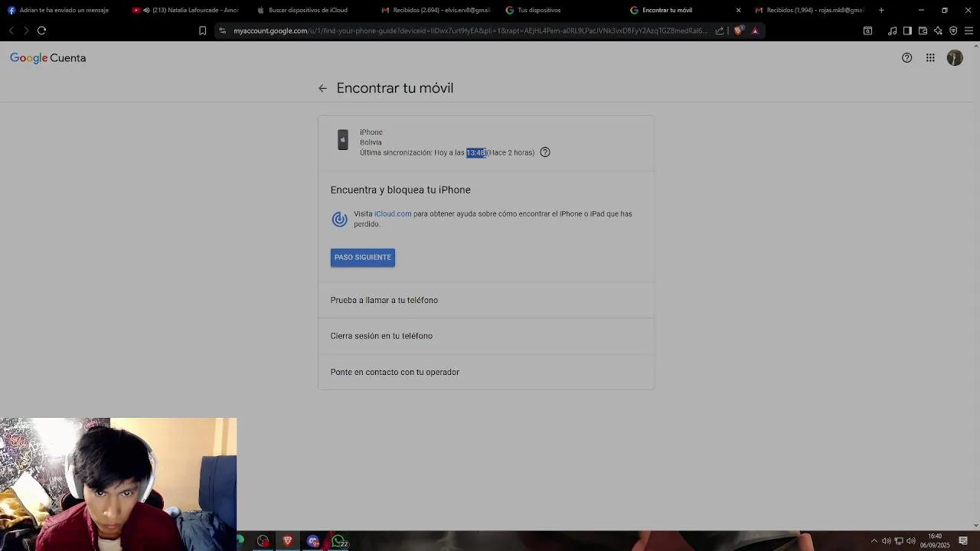Bookmark this page with the bookmark icon
Image resolution: width=980 pixels, height=551 pixels.
click(202, 31)
